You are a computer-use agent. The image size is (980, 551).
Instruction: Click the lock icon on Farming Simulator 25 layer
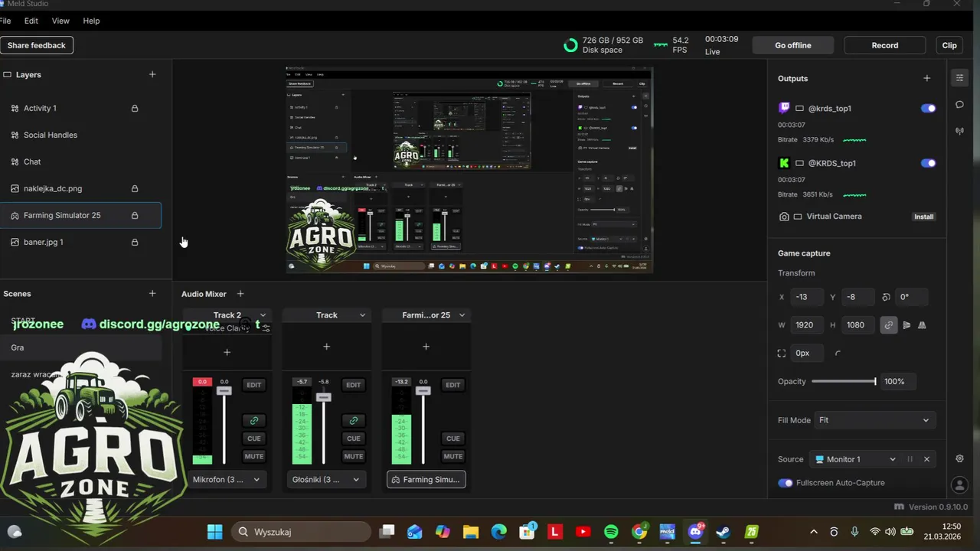pyautogui.click(x=135, y=216)
